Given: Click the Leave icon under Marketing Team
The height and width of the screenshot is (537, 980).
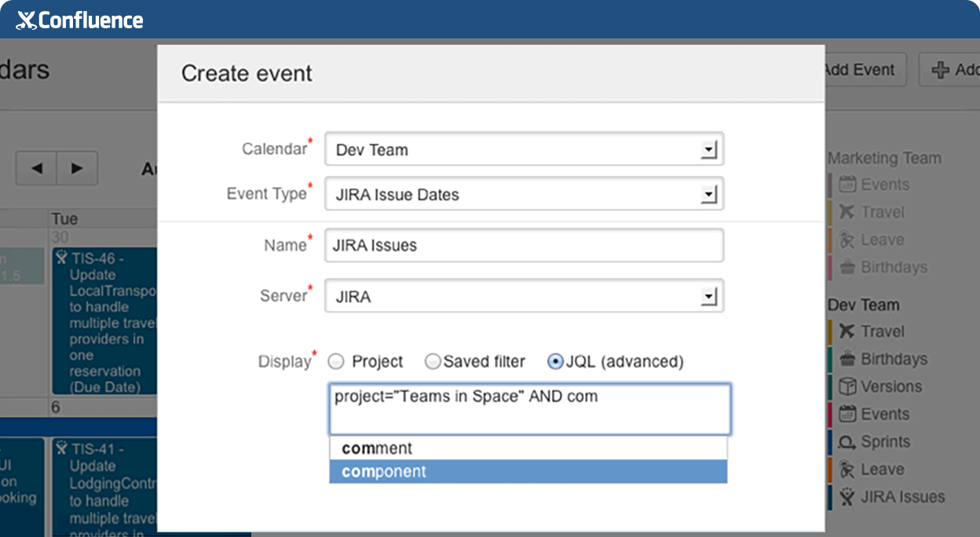Looking at the screenshot, I should pyautogui.click(x=847, y=239).
